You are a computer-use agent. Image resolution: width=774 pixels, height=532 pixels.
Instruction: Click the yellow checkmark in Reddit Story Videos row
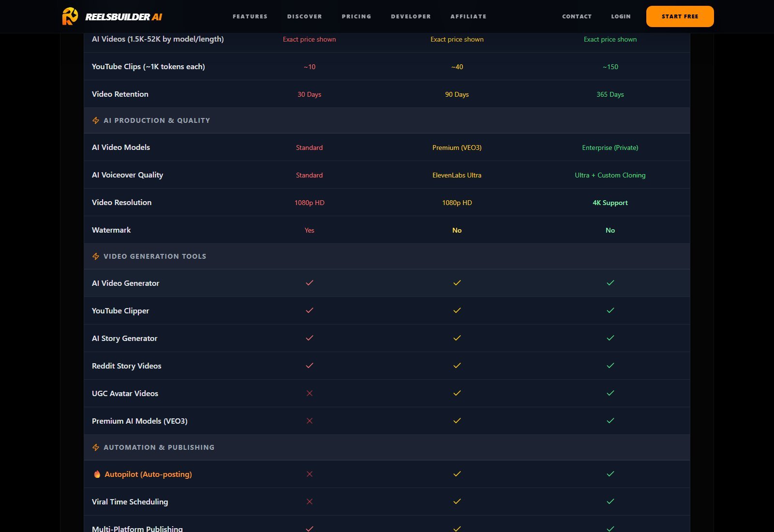(x=457, y=365)
